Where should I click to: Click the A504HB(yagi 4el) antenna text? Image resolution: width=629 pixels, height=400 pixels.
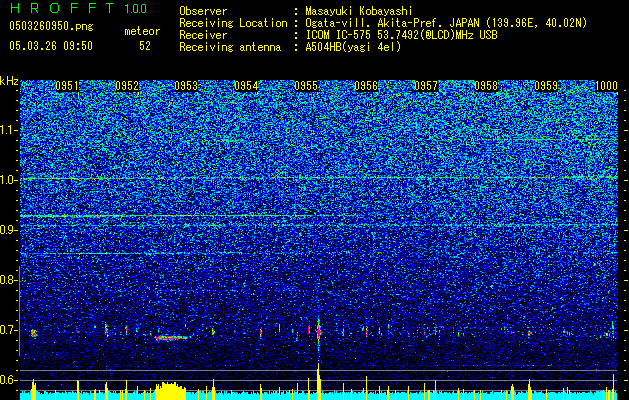[353, 47]
